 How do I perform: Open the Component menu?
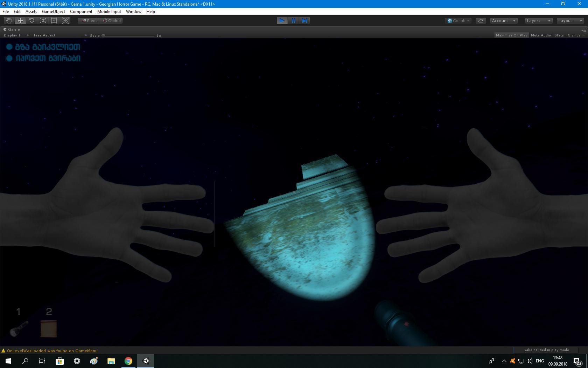point(81,12)
